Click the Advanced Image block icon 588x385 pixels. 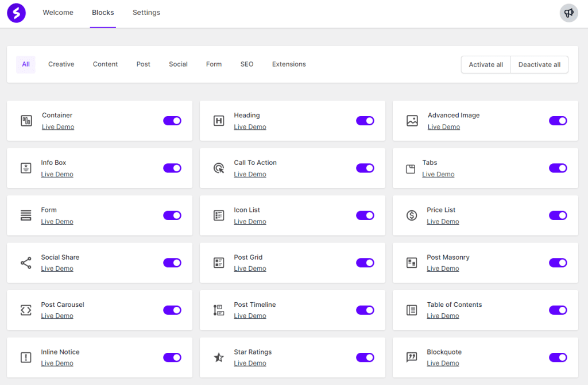[412, 121]
